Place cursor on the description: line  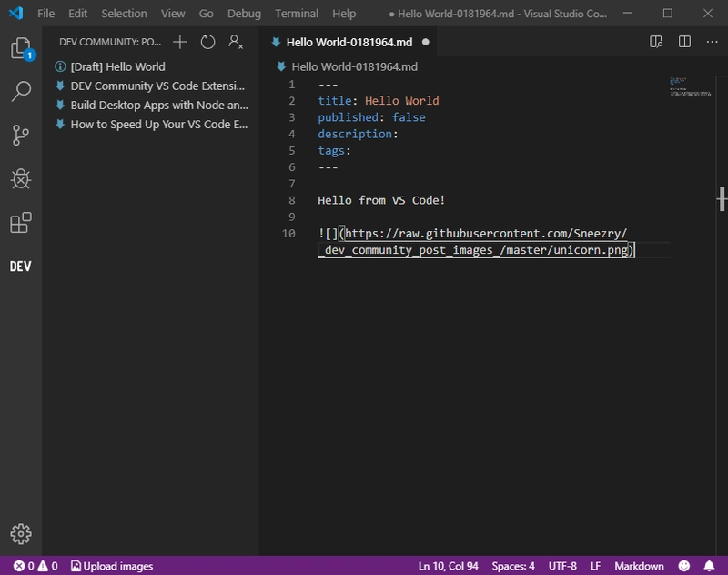(x=358, y=134)
